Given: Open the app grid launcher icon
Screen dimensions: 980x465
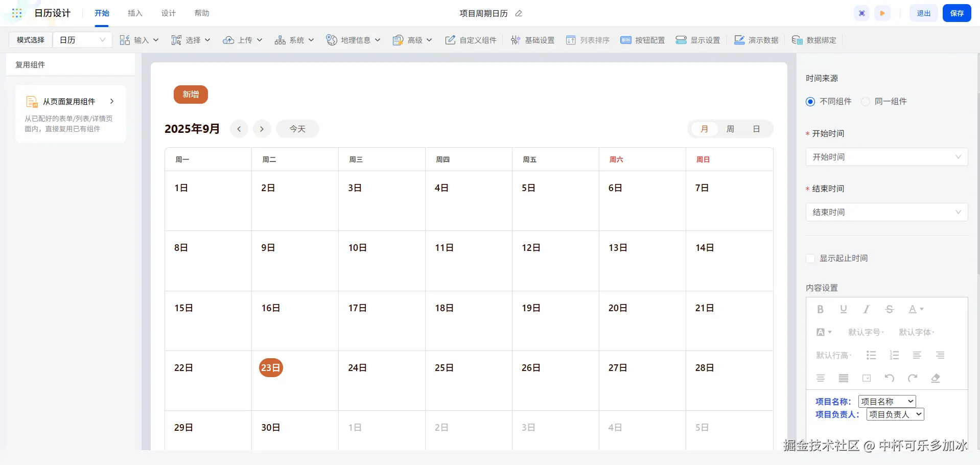Looking at the screenshot, I should pyautogui.click(x=17, y=13).
